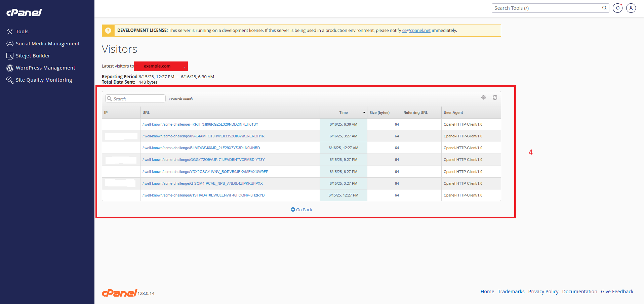Refresh the visitors table

495,97
